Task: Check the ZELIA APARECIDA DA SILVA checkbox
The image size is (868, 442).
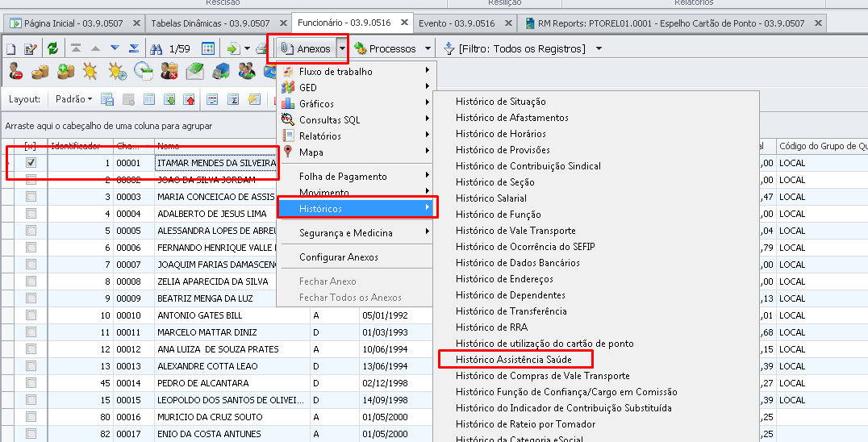Action: (31, 281)
